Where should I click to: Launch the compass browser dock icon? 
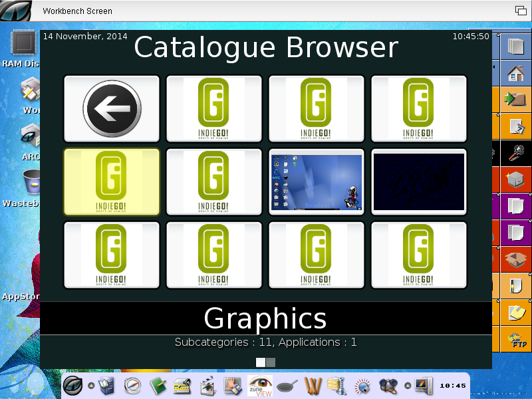tap(132, 386)
